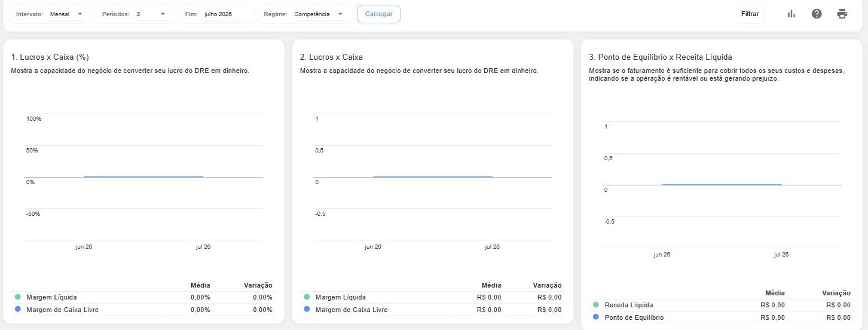Open the chart type bar-chart icon
The image size is (868, 330).
click(791, 14)
